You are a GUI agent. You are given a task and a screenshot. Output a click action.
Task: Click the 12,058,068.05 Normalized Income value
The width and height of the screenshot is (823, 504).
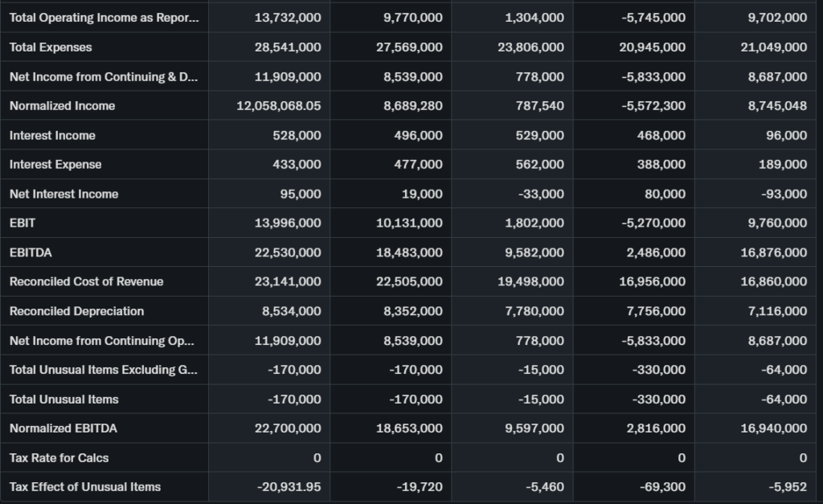(278, 106)
